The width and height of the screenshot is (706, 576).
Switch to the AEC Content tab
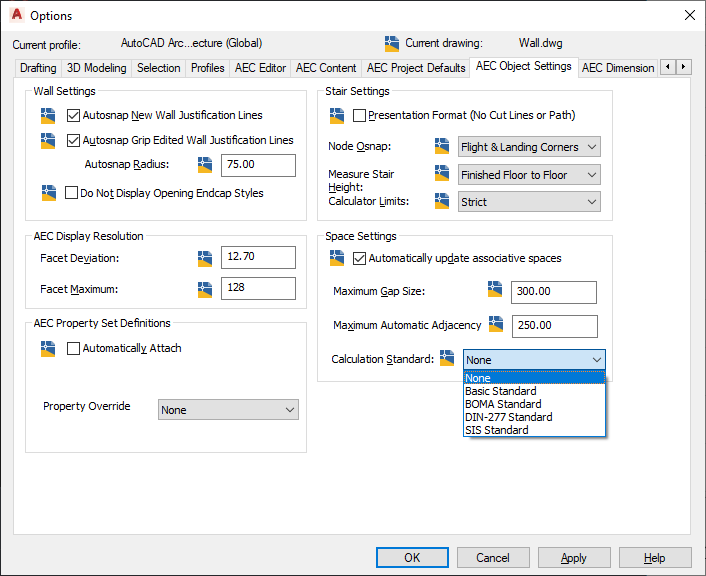pos(326,68)
